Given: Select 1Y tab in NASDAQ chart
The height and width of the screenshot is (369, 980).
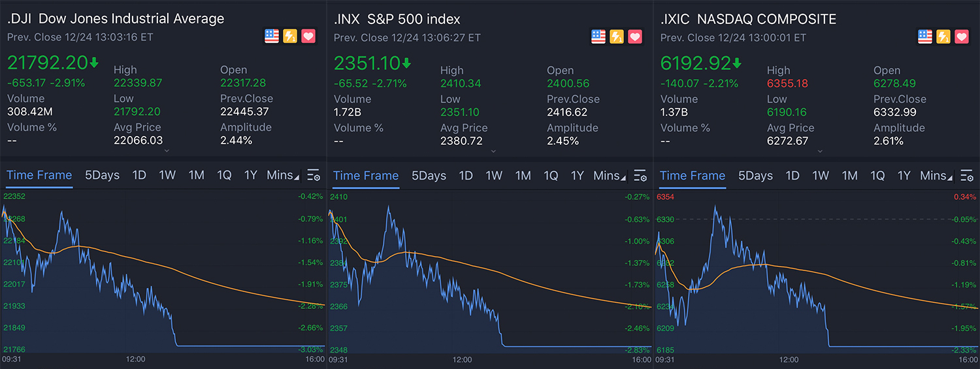Looking at the screenshot, I should (x=904, y=175).
